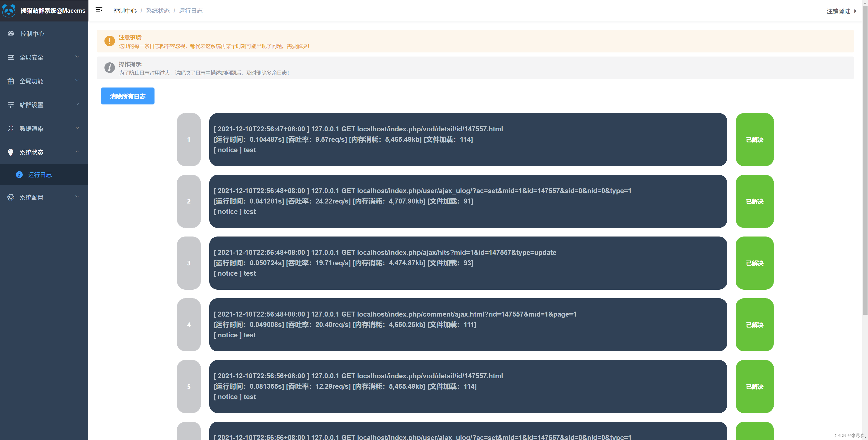
Task: Expand the 系统配置 submenu
Action: pos(77,196)
